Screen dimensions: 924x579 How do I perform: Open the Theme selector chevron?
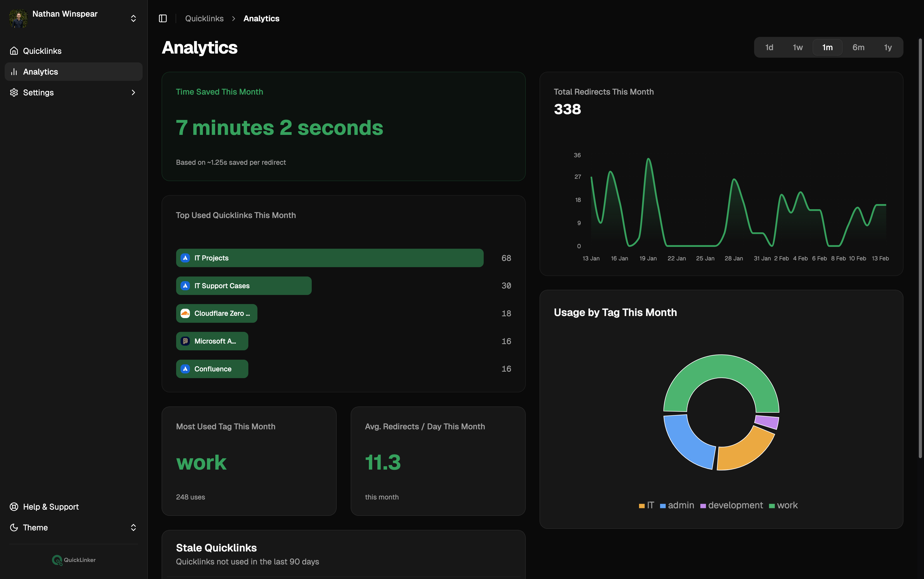(133, 527)
